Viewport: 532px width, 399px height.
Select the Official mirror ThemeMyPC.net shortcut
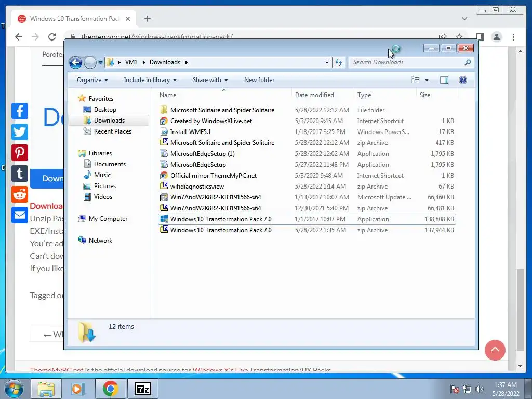click(x=213, y=176)
